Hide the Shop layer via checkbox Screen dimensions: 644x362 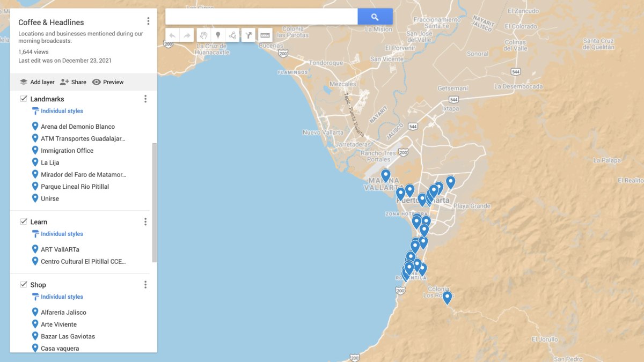click(24, 284)
